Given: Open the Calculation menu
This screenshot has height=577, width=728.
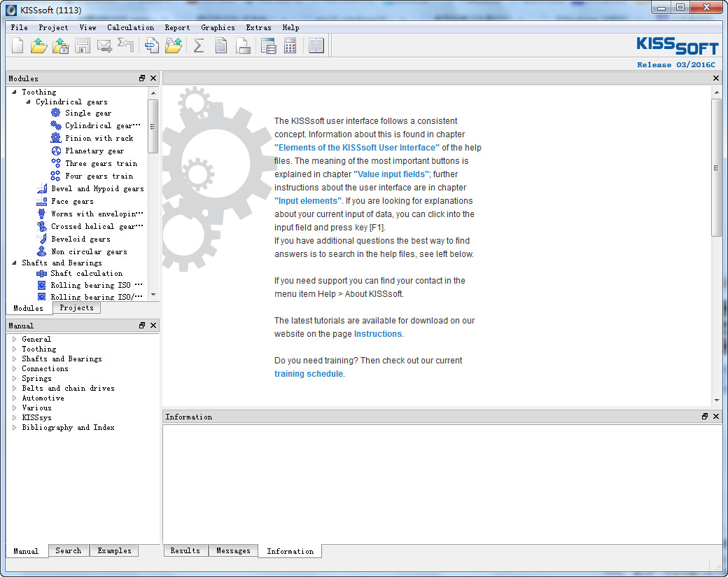Looking at the screenshot, I should click(130, 27).
